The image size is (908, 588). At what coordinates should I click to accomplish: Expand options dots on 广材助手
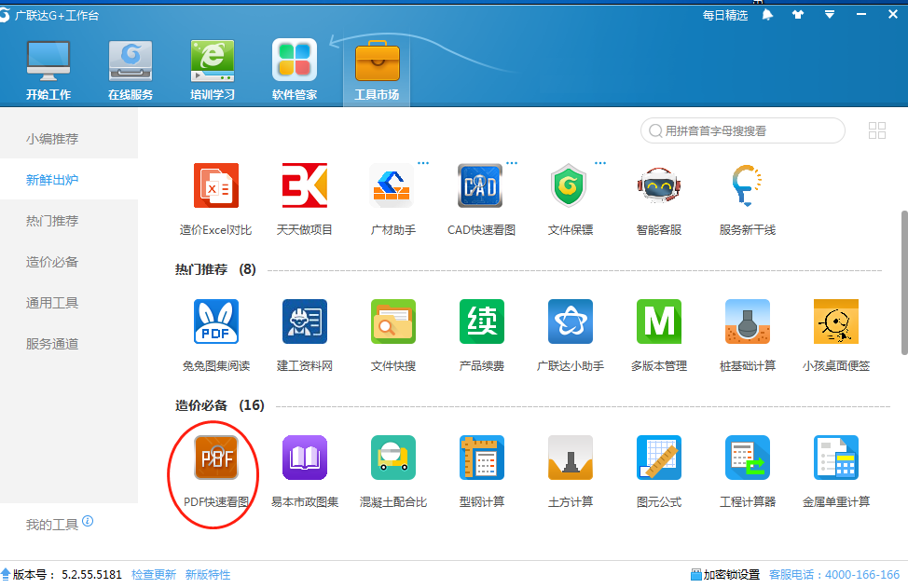pyautogui.click(x=423, y=163)
